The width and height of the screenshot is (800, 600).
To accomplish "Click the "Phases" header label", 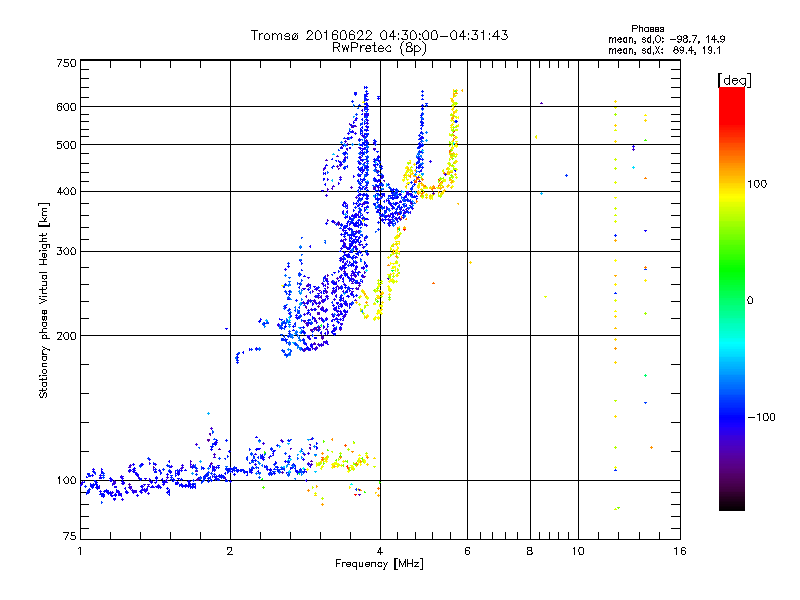I will (647, 29).
